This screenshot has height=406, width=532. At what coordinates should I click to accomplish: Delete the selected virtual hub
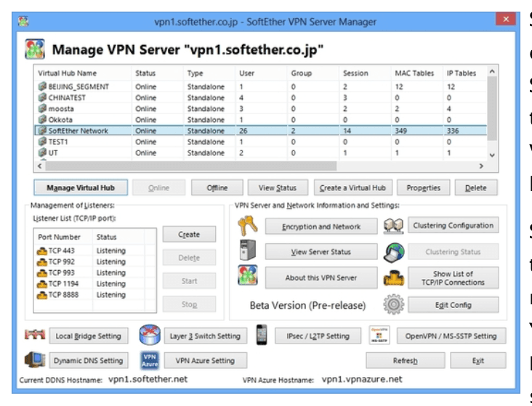(476, 187)
